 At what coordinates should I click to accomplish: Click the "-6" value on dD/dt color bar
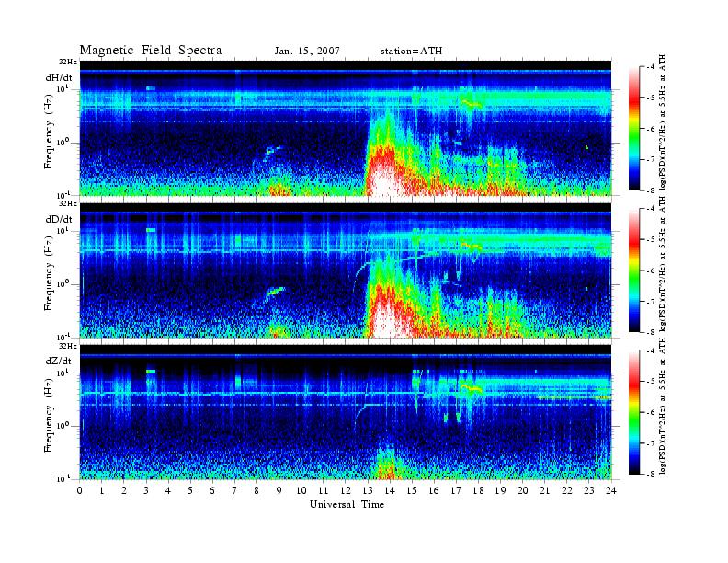[651, 270]
